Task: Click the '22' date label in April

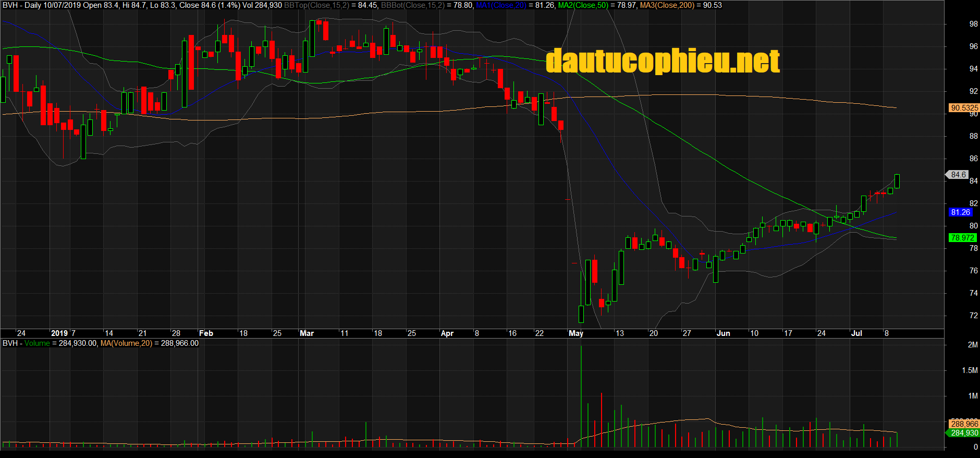Action: 540,333
